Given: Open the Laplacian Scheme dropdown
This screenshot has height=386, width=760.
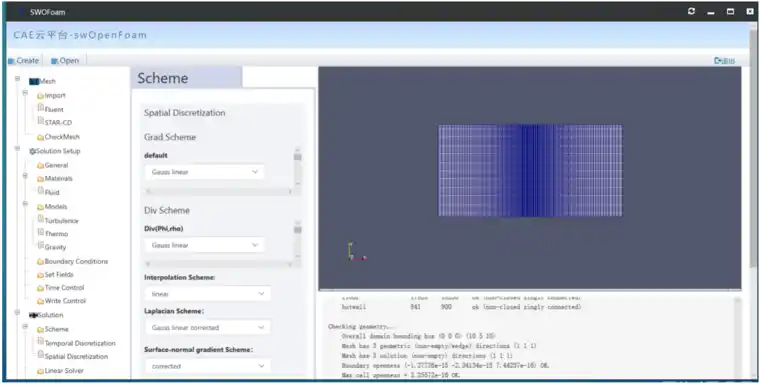Looking at the screenshot, I should 207,328.
